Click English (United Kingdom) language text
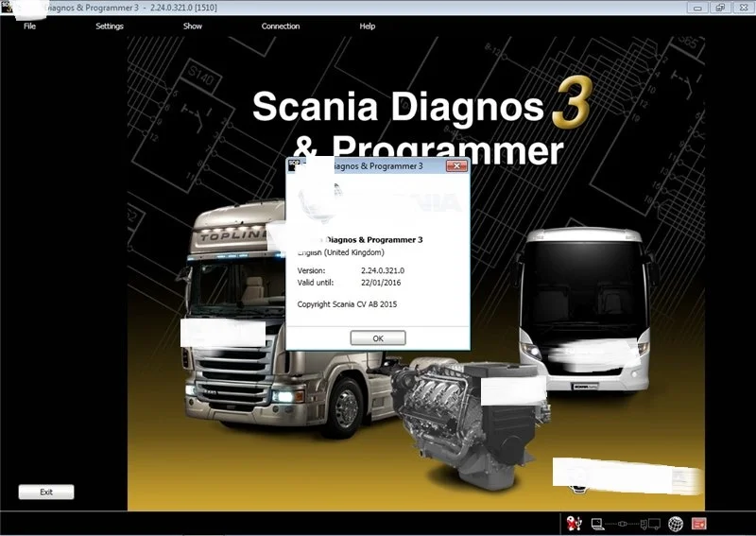 click(341, 252)
